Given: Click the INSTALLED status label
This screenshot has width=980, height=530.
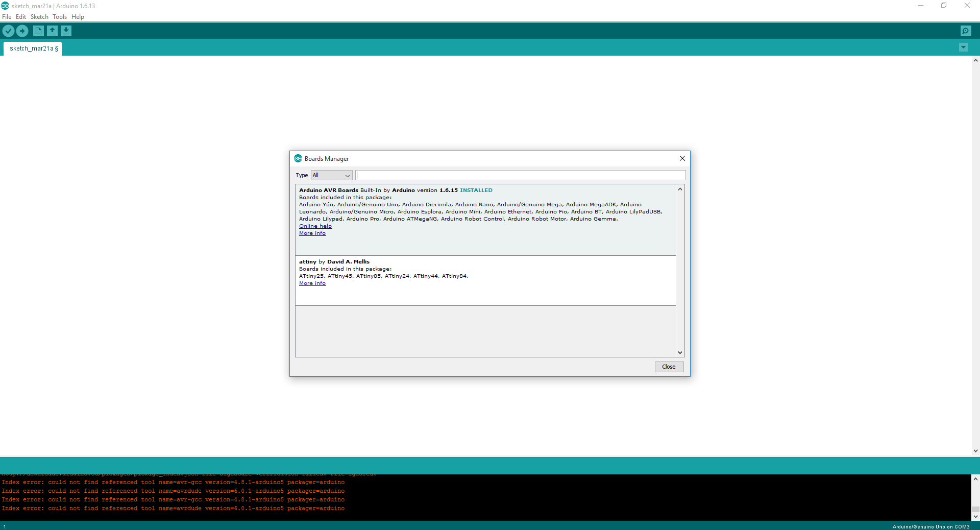Looking at the screenshot, I should coord(476,190).
